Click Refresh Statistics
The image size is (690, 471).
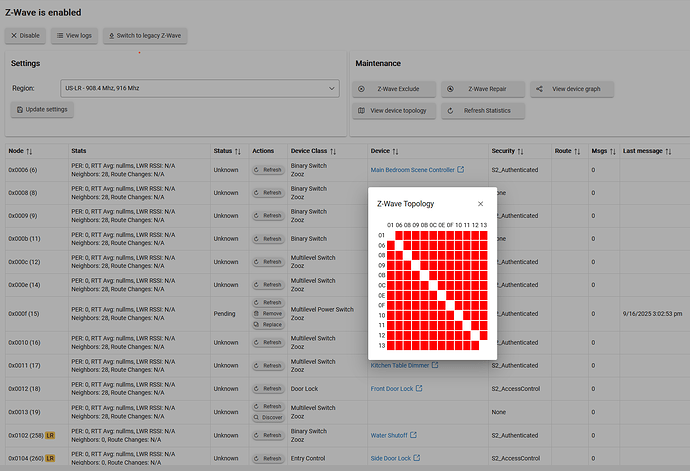coord(484,110)
